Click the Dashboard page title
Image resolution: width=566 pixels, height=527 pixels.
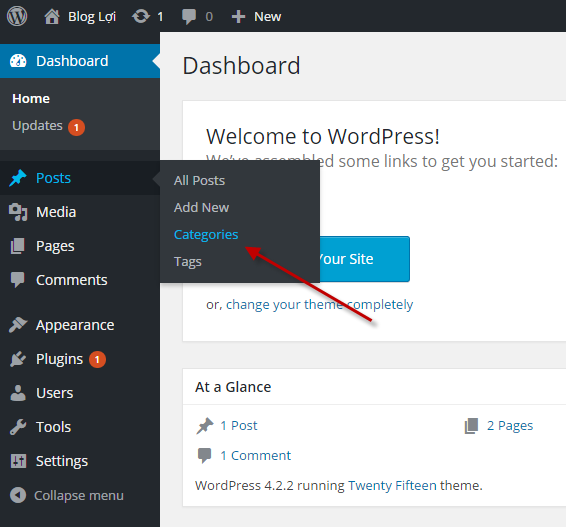point(241,66)
